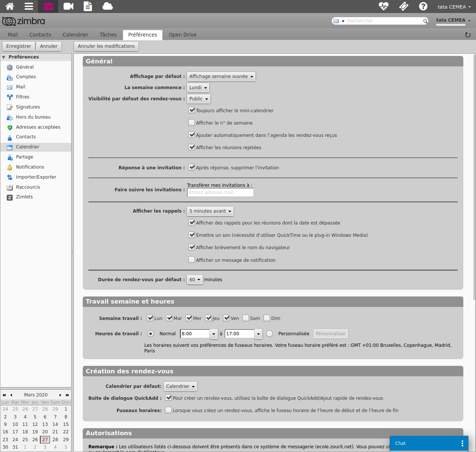Open Notifications bell icon
The height and width of the screenshot is (452, 476).
coord(10,167)
